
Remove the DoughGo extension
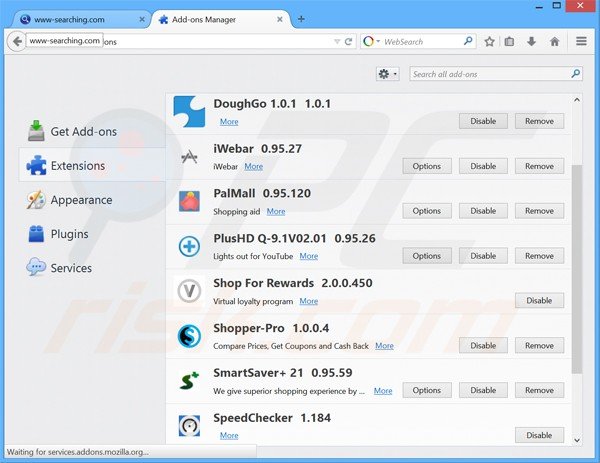(x=539, y=121)
